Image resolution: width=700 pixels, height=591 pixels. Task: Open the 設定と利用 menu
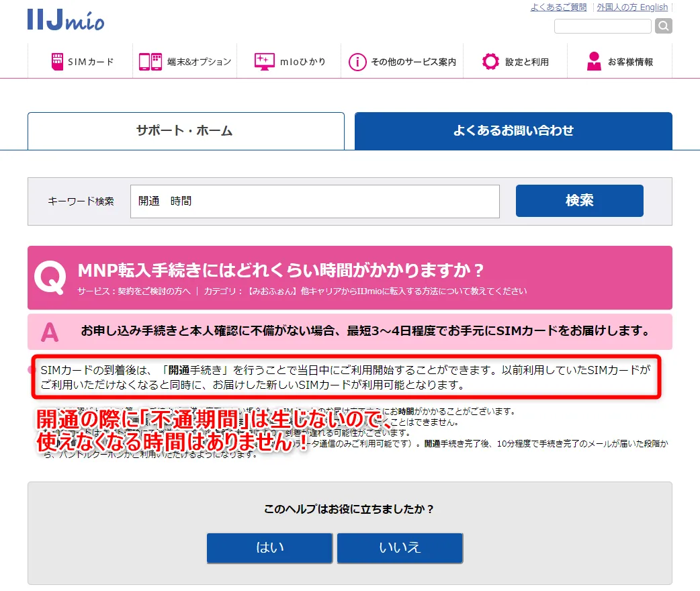click(x=515, y=62)
